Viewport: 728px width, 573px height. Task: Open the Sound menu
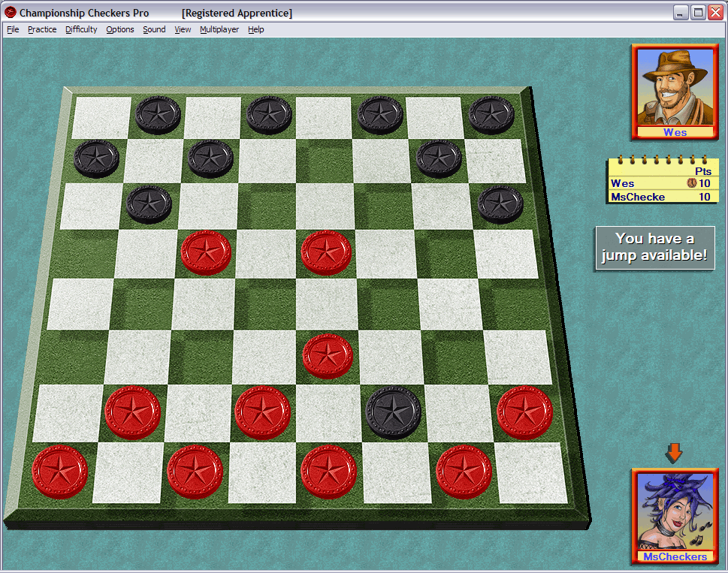tap(154, 29)
